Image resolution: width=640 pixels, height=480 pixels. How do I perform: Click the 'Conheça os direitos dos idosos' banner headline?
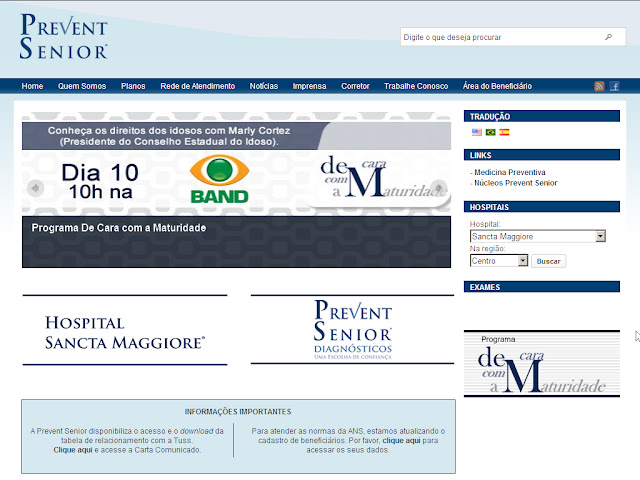tap(169, 136)
